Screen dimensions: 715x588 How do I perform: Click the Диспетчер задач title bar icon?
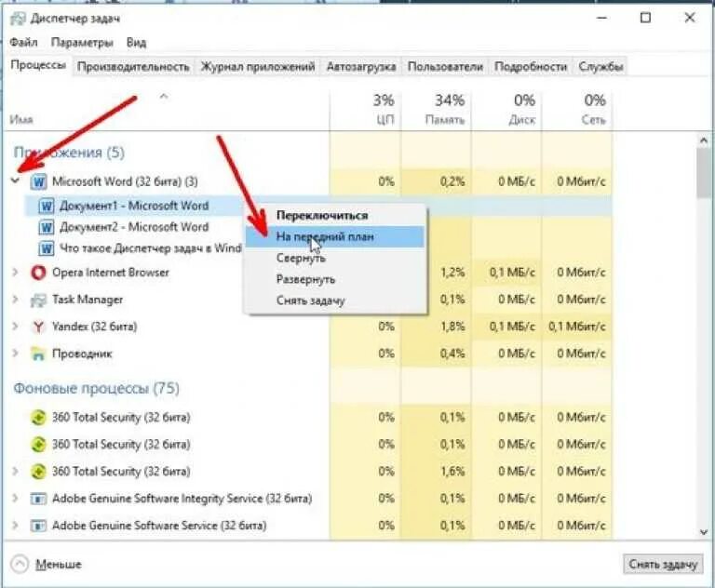18,19
